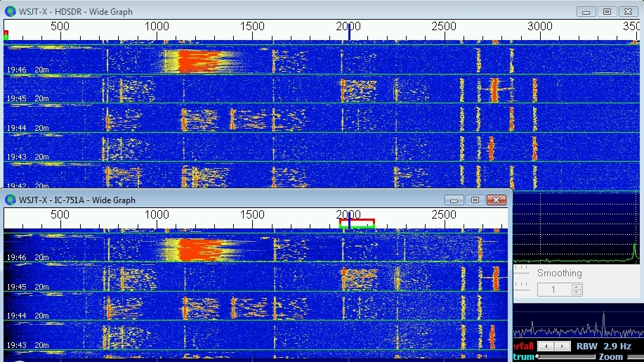
Task: Click the WSJT-X globe icon in IC-751A title bar
Action: (x=10, y=200)
